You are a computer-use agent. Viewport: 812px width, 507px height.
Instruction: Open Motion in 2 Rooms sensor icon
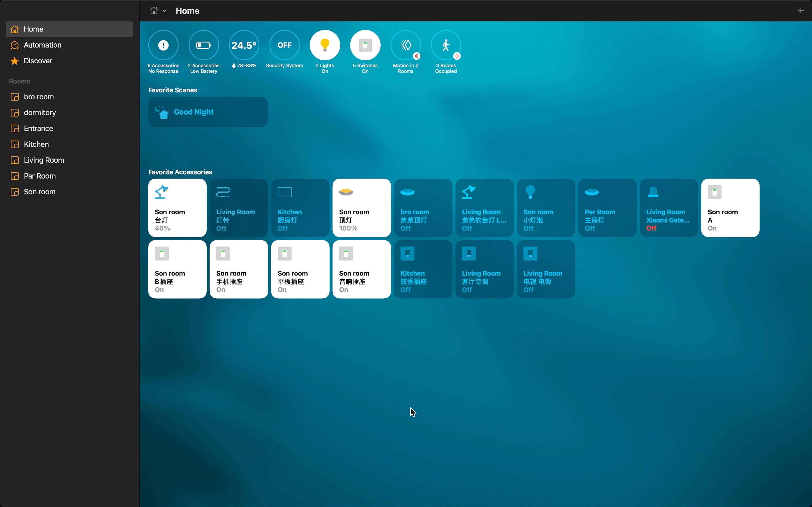click(405, 45)
